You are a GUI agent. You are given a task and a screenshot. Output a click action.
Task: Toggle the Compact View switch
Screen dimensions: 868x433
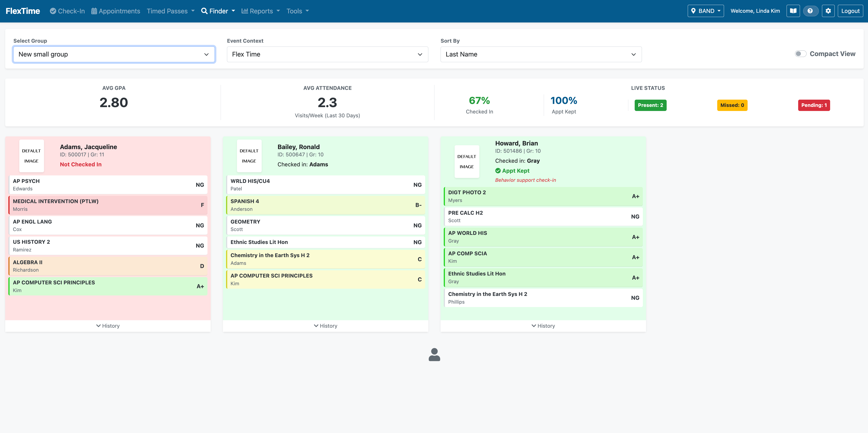tap(800, 54)
